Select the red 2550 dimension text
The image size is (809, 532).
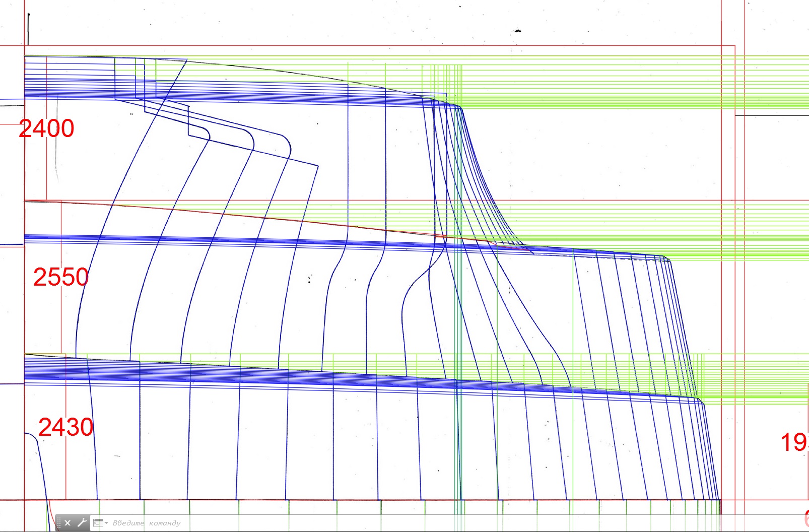[x=61, y=277]
